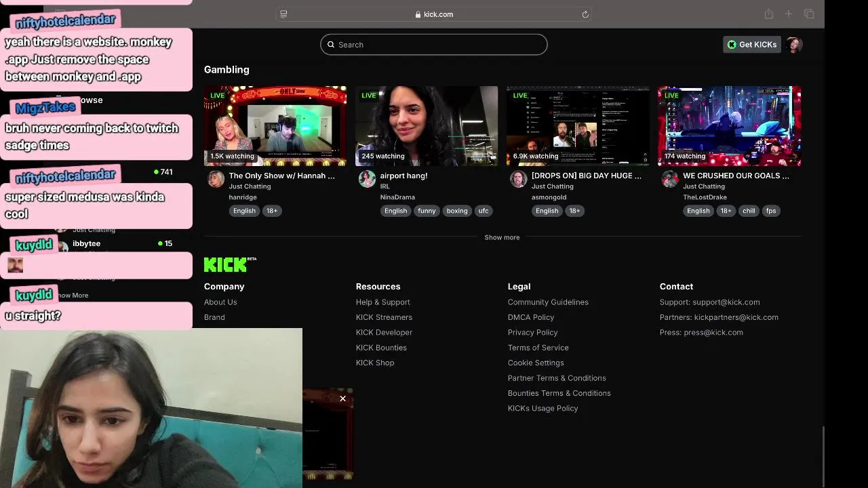Open About Us footer link
Screen dimensions: 868x488
point(220,302)
